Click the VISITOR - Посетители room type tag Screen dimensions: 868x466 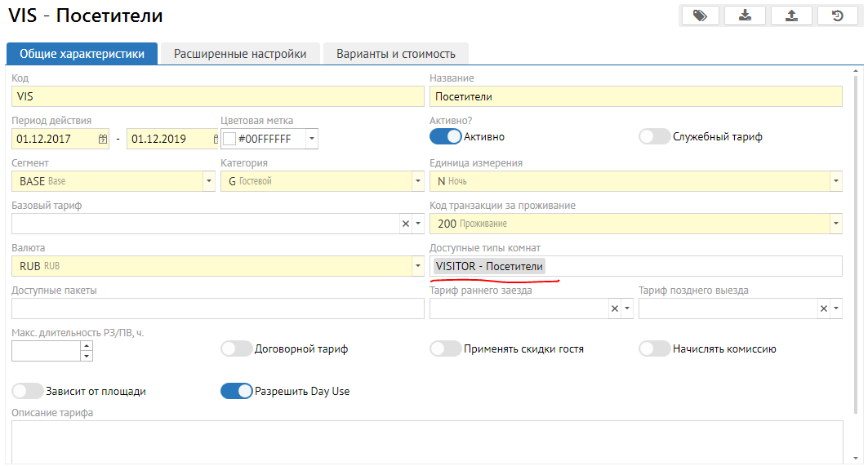click(x=489, y=266)
